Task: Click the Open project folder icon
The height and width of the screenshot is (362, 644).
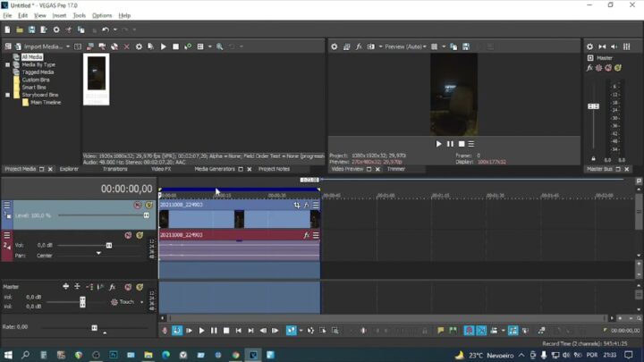Action: pos(20,29)
